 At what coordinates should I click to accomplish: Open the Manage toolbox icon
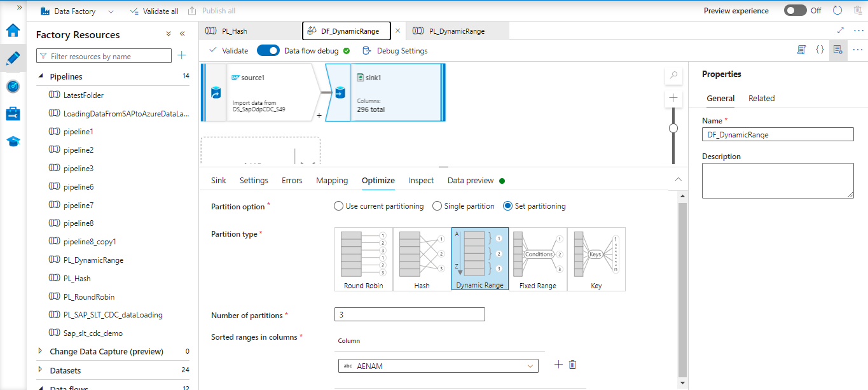pos(13,114)
